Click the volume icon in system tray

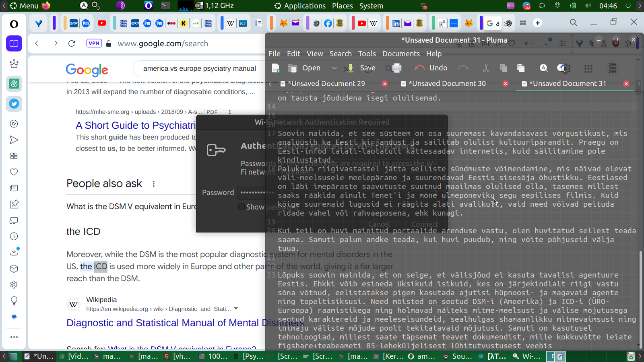pos(588,6)
